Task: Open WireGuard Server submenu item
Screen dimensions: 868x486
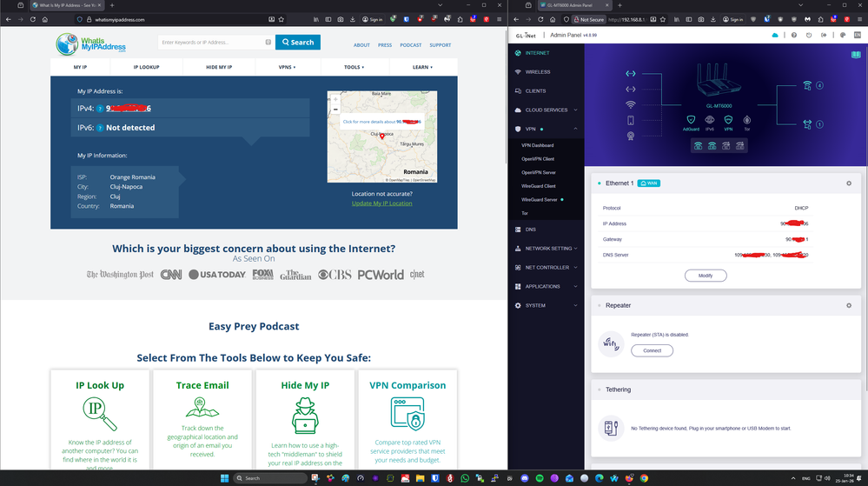Action: [x=540, y=199]
